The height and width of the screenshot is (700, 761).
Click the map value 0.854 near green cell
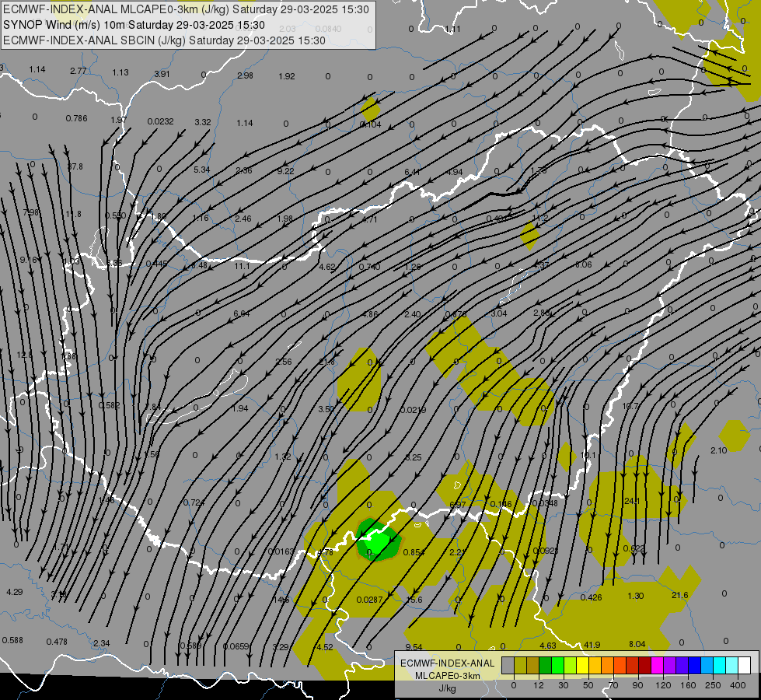(x=414, y=552)
